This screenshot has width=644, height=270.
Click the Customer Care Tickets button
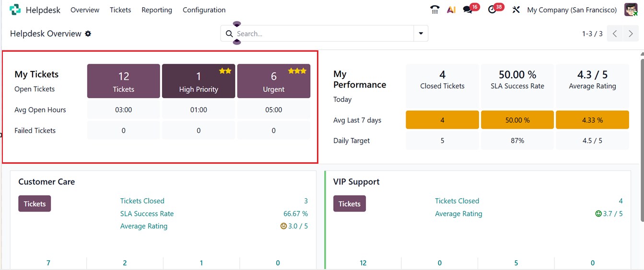pyautogui.click(x=35, y=203)
